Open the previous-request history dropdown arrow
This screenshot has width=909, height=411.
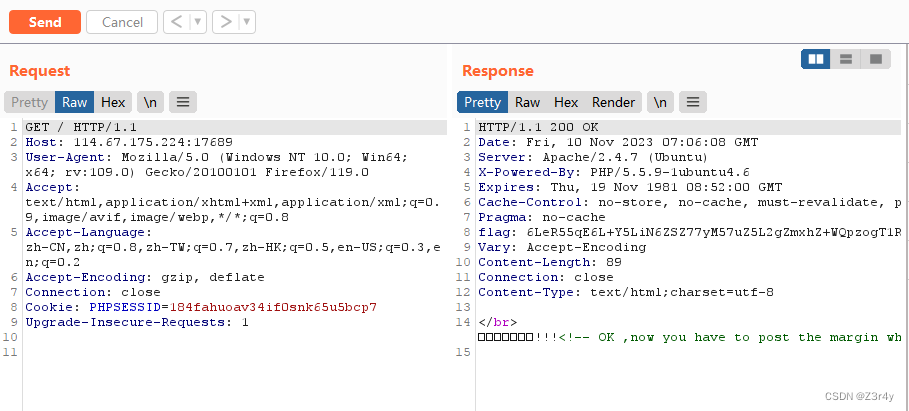pos(198,22)
